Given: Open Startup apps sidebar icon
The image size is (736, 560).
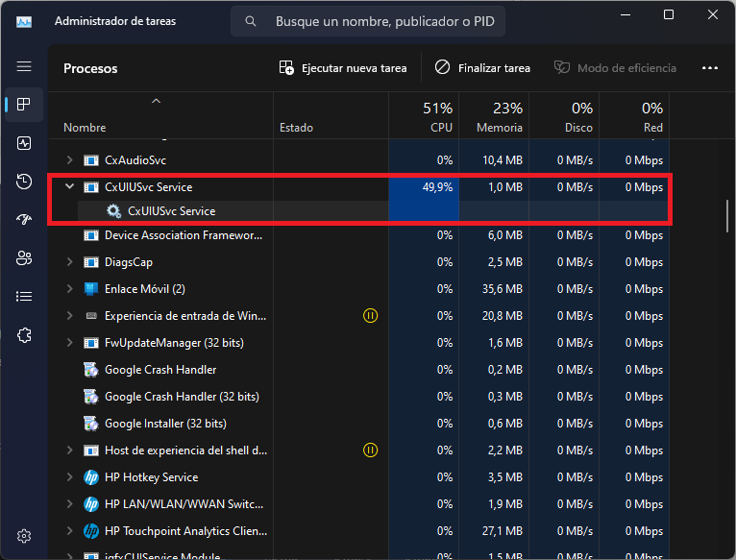Looking at the screenshot, I should tap(24, 219).
